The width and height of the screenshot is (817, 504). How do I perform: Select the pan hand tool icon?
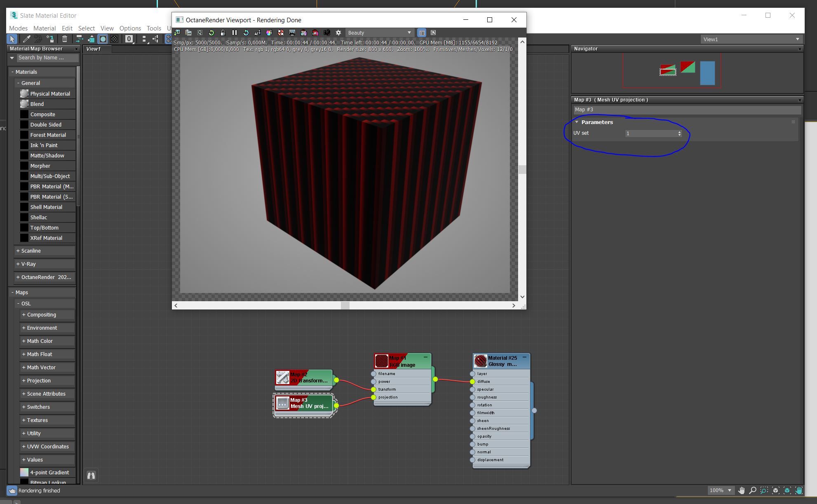741,490
